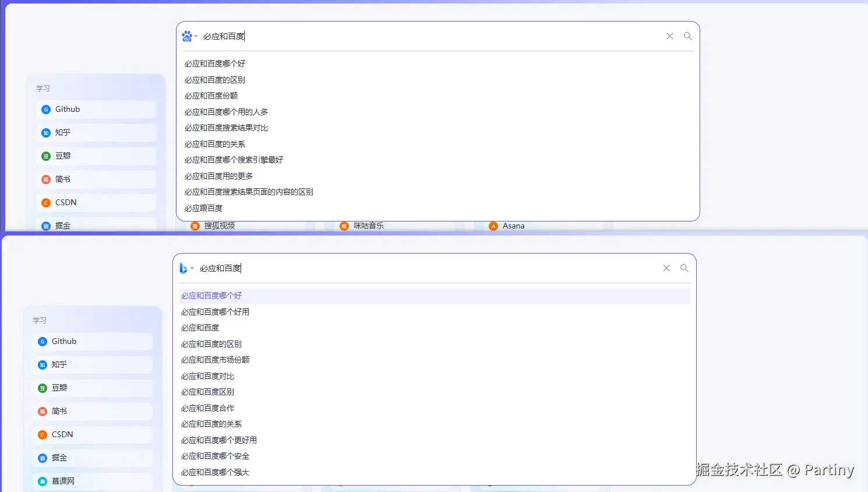This screenshot has height=492, width=868.
Task: Clear the top search box with X
Action: (x=670, y=36)
